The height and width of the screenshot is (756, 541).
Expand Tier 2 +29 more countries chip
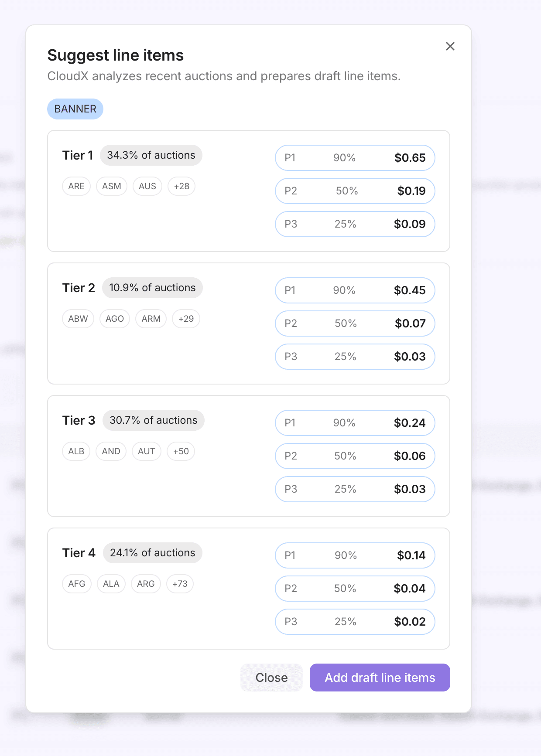186,319
